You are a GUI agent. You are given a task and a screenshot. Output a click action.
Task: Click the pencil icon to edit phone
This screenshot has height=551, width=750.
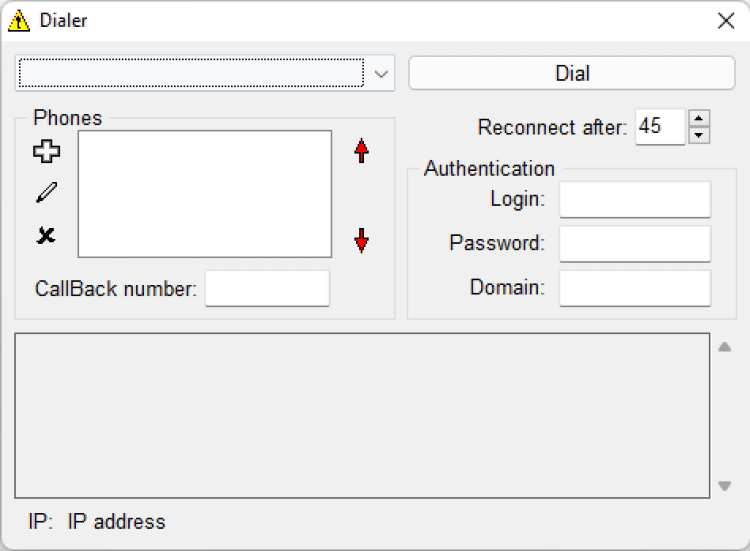click(x=47, y=193)
